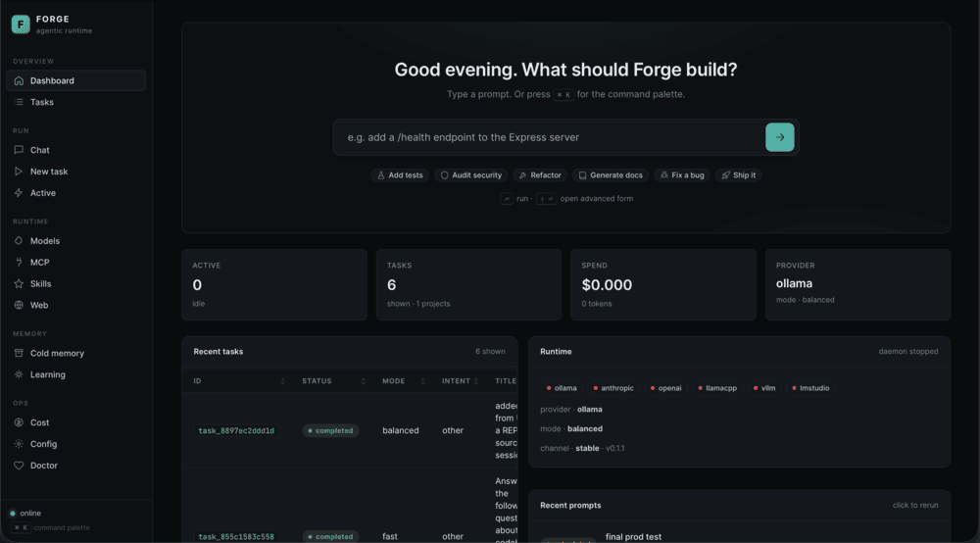The width and height of the screenshot is (980, 543).
Task: Choose the Fix a bug suggestion
Action: [x=682, y=175]
